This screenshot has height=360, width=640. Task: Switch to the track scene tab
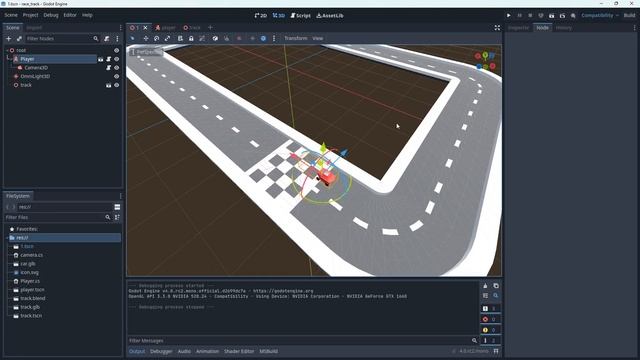[192, 28]
